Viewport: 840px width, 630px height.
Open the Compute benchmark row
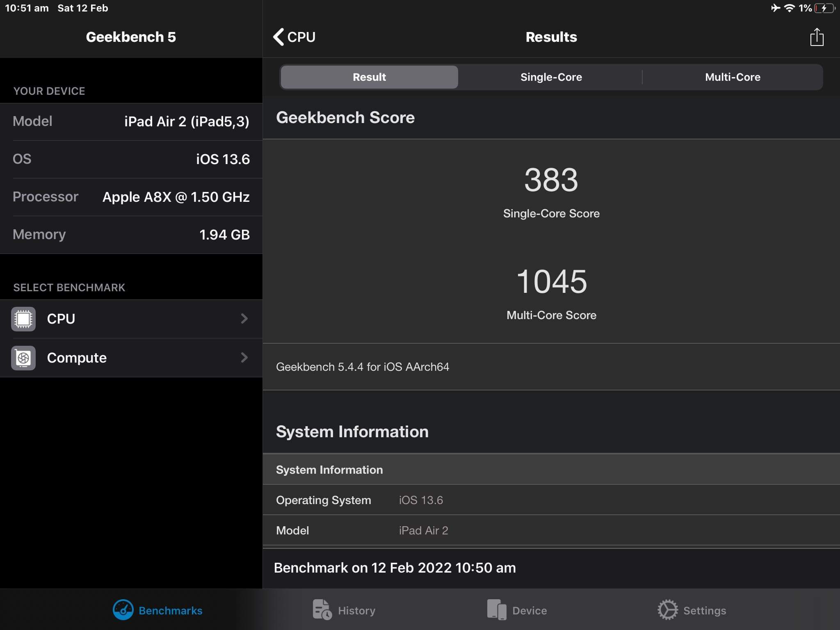click(x=131, y=358)
